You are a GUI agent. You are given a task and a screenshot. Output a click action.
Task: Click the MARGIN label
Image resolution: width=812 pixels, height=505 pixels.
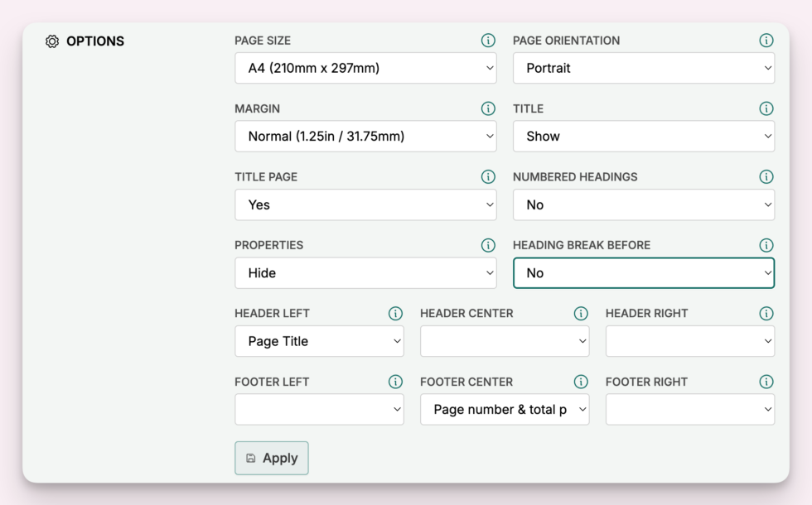coord(258,108)
